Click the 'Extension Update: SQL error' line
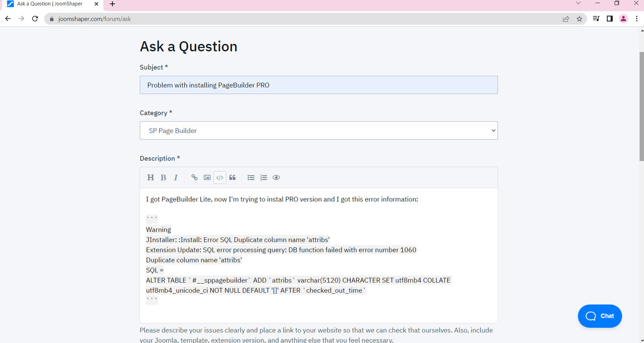This screenshot has height=343, width=644. [x=281, y=250]
